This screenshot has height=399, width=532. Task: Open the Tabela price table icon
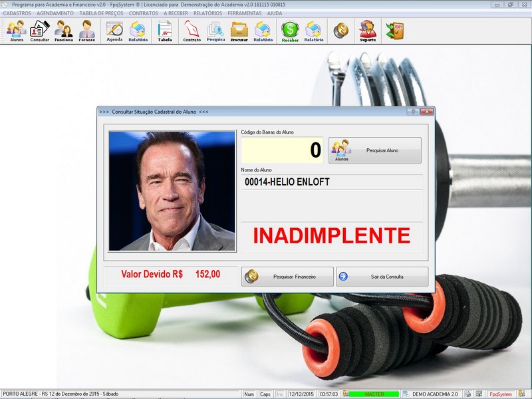point(165,31)
